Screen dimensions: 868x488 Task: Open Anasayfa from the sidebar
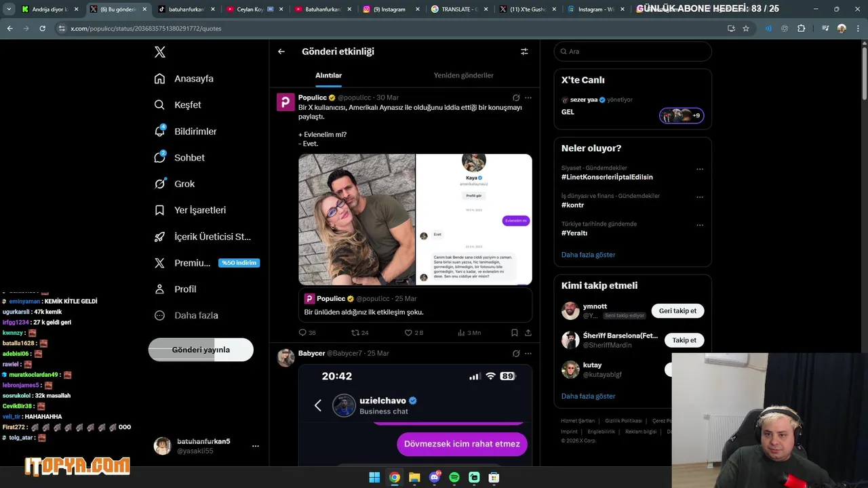[x=184, y=79]
